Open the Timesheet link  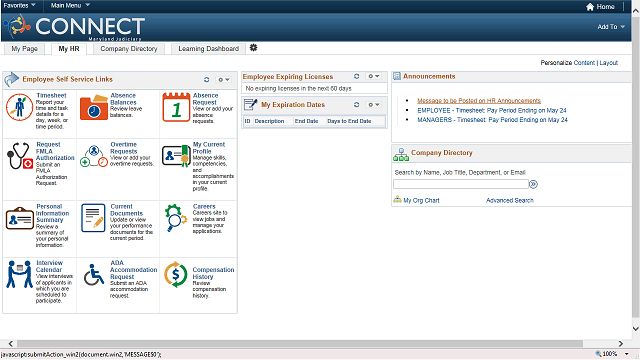tap(51, 96)
